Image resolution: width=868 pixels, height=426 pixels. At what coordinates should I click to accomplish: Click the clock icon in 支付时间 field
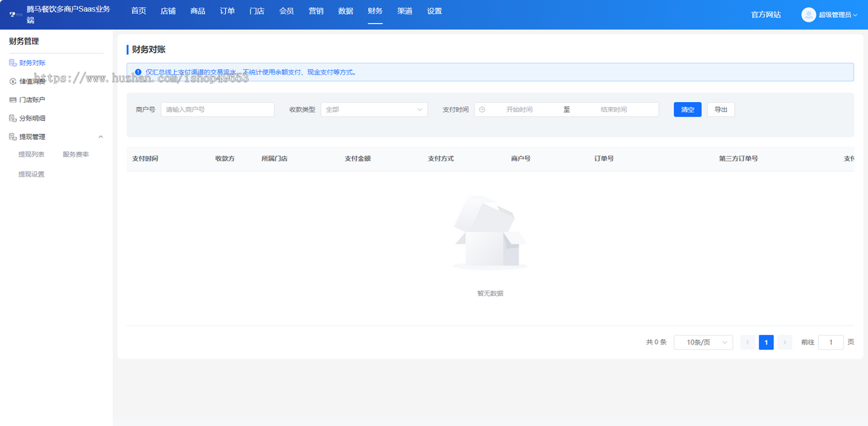482,109
